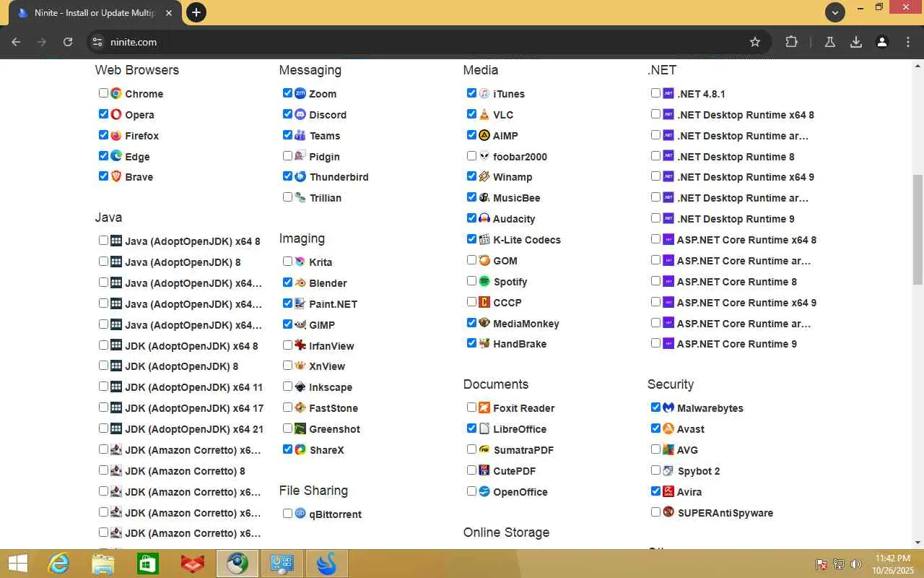The image size is (924, 578).
Task: Click the Inkscape logo icon
Action: 300,387
